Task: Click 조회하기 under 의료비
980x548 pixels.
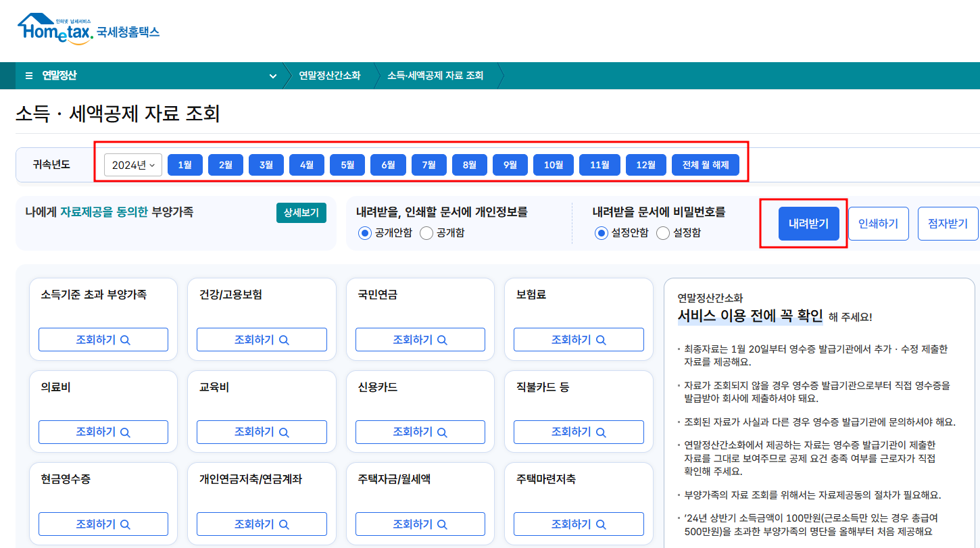Action: [103, 432]
